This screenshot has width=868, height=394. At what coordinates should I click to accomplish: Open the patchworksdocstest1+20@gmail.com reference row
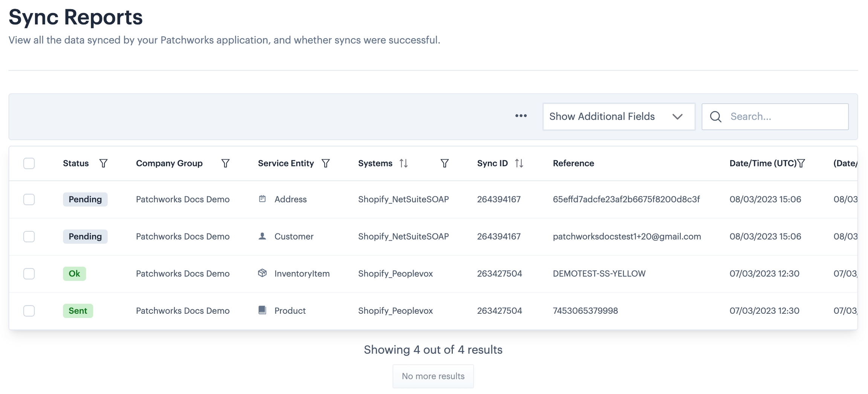tap(627, 237)
